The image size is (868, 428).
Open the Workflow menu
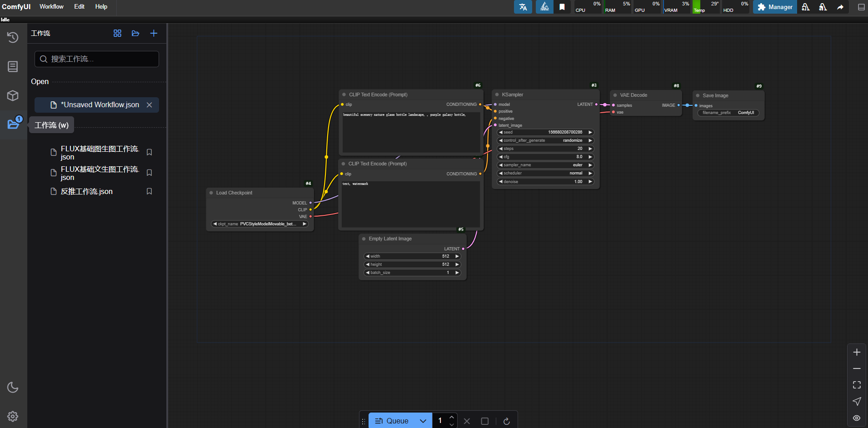[x=51, y=6]
